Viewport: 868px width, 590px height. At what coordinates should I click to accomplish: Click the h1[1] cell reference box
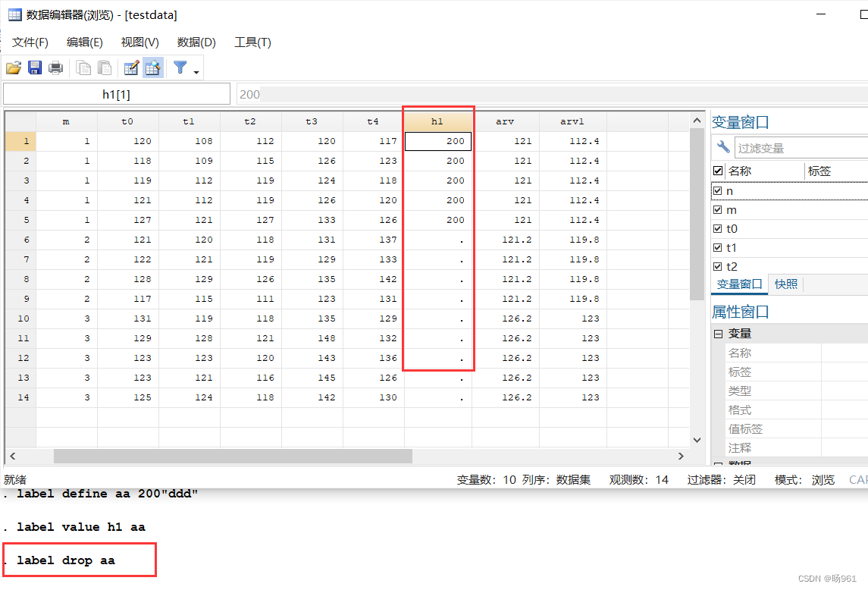tap(116, 94)
